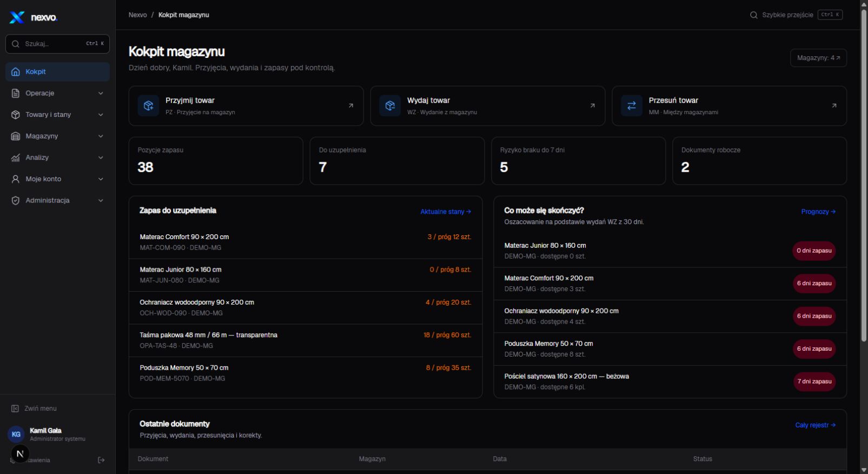Viewport: 868px width, 474px height.
Task: Click the Towary i stany box icon
Action: [x=16, y=115]
